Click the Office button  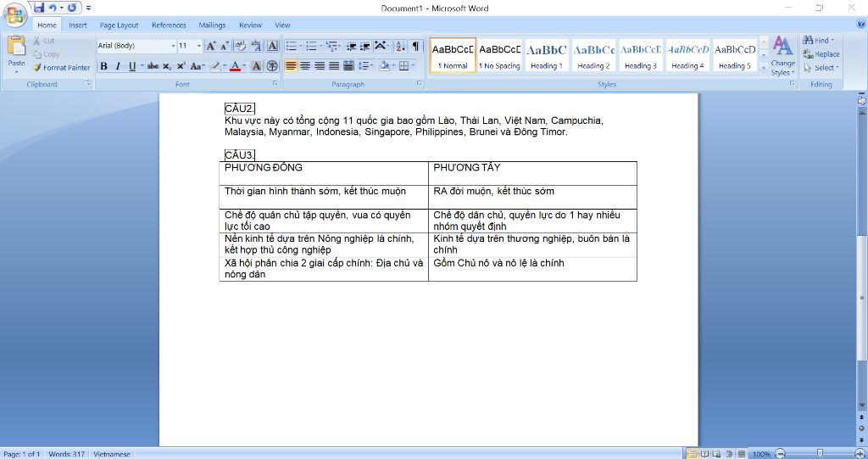tap(15, 14)
